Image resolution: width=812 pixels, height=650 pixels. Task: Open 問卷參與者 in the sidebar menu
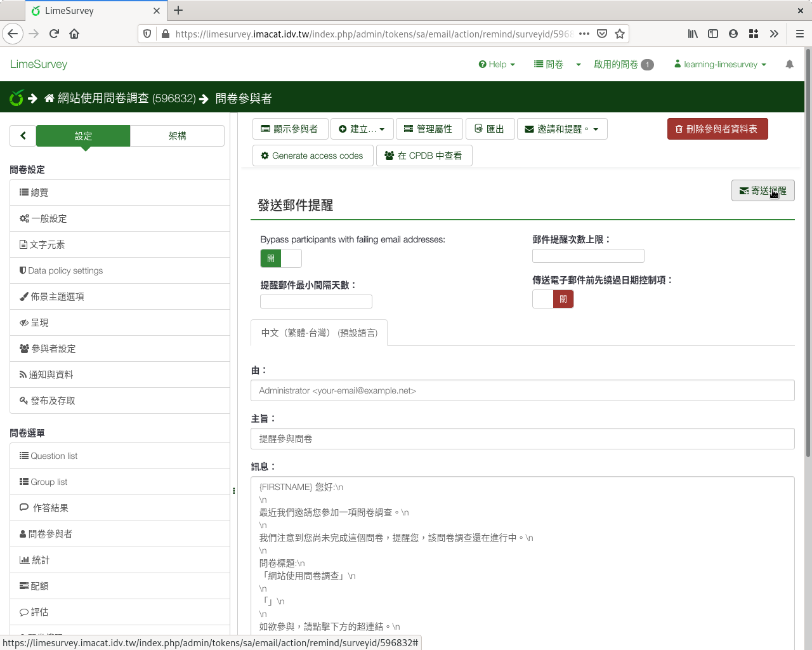coord(120,534)
